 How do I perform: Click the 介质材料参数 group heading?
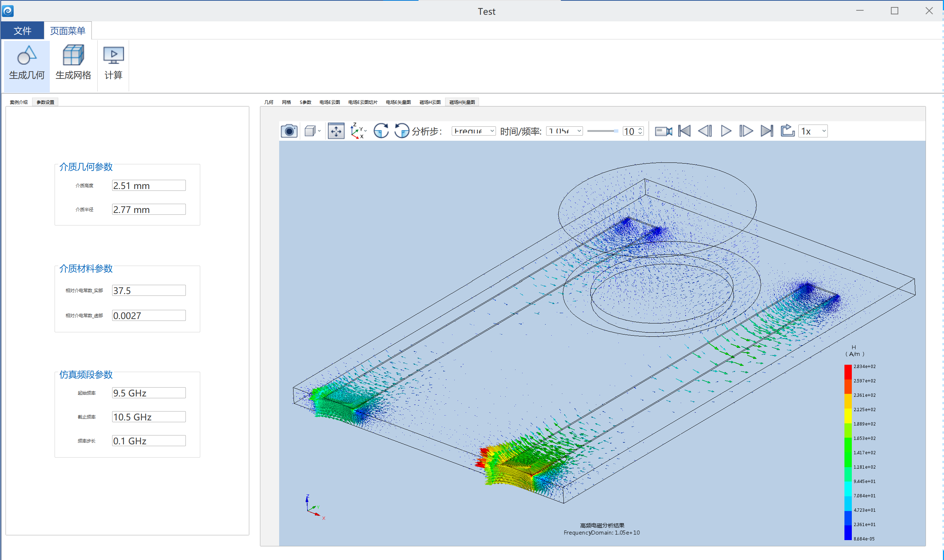tap(86, 269)
